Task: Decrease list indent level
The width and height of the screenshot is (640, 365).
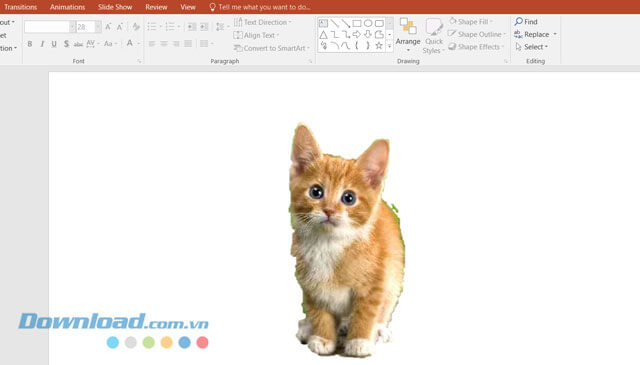Action: (x=191, y=27)
